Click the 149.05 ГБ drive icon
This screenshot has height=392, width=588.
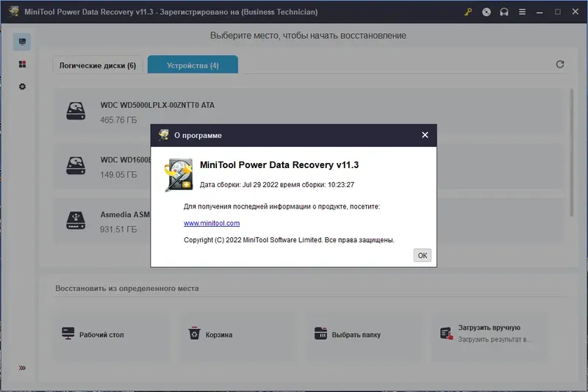tap(76, 165)
